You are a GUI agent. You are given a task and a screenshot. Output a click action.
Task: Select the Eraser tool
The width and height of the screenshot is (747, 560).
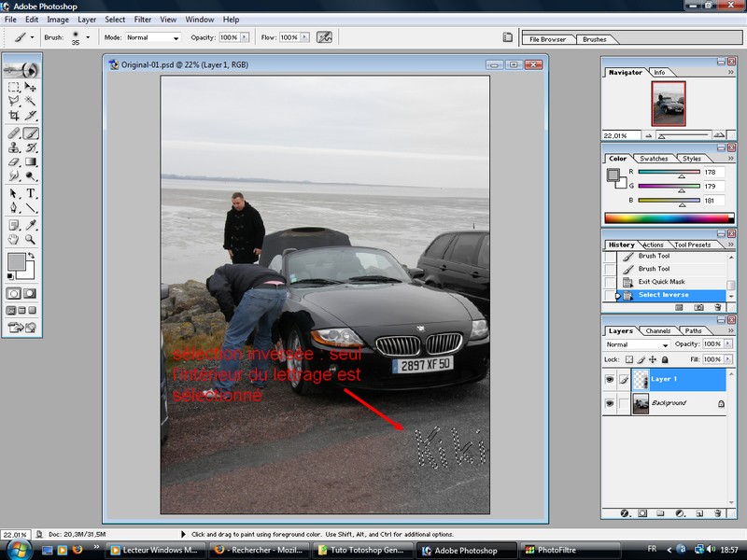(14, 161)
